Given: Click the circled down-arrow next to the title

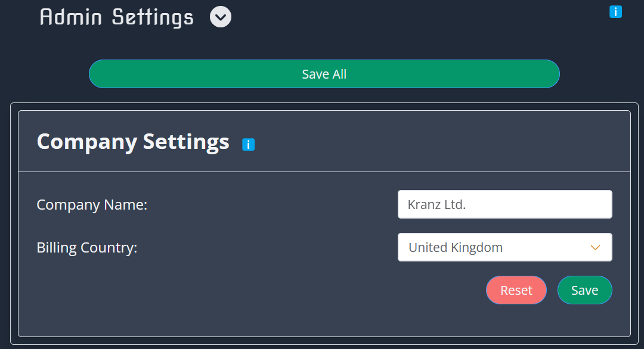Looking at the screenshot, I should (x=220, y=17).
